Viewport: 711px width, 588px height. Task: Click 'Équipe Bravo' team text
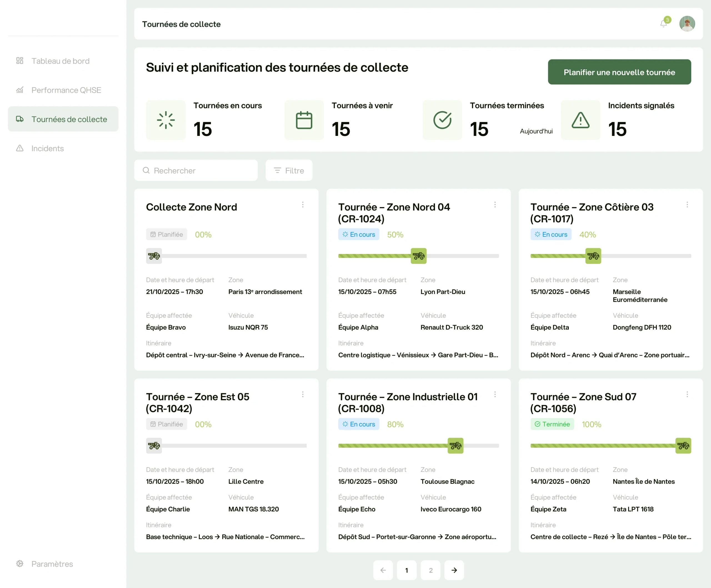click(166, 327)
